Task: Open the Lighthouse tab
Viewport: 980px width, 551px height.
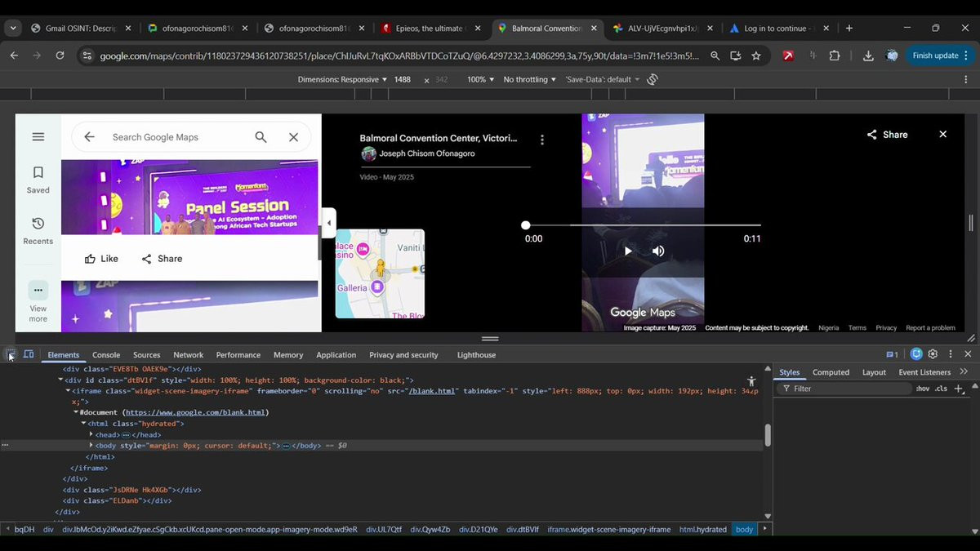Action: (476, 355)
